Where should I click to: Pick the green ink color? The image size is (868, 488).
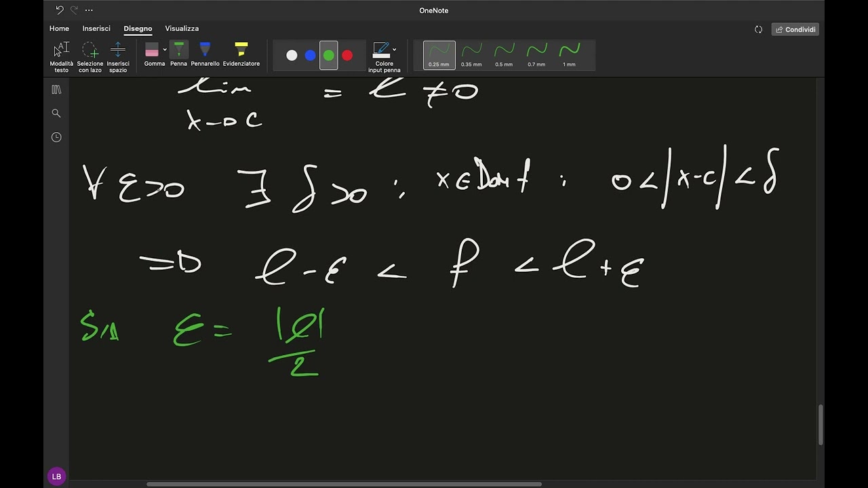[329, 56]
